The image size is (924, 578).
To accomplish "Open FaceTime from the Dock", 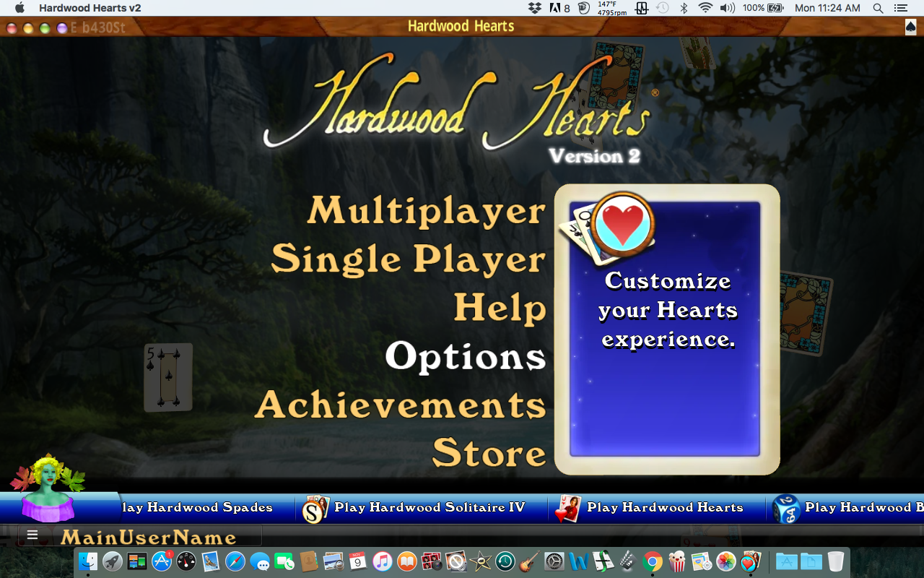I will (x=284, y=561).
